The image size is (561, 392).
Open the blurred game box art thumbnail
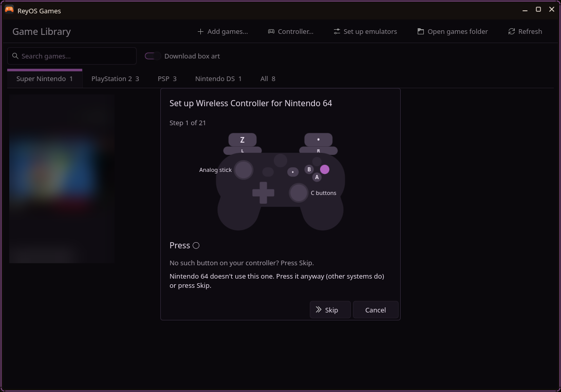[x=62, y=179]
